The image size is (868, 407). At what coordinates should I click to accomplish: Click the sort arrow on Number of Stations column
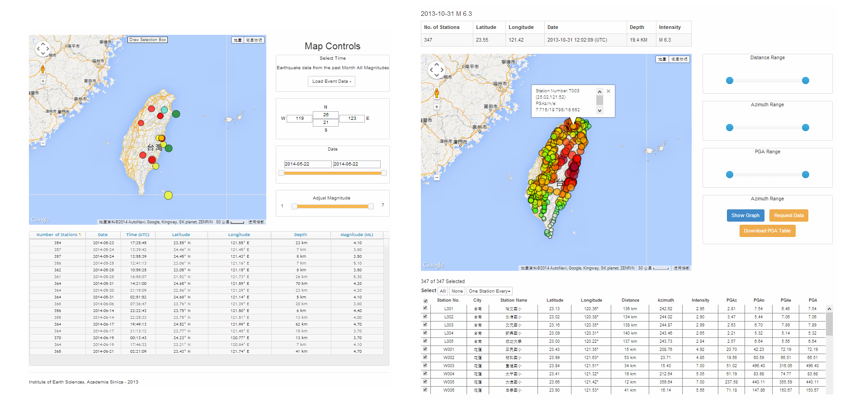80,234
